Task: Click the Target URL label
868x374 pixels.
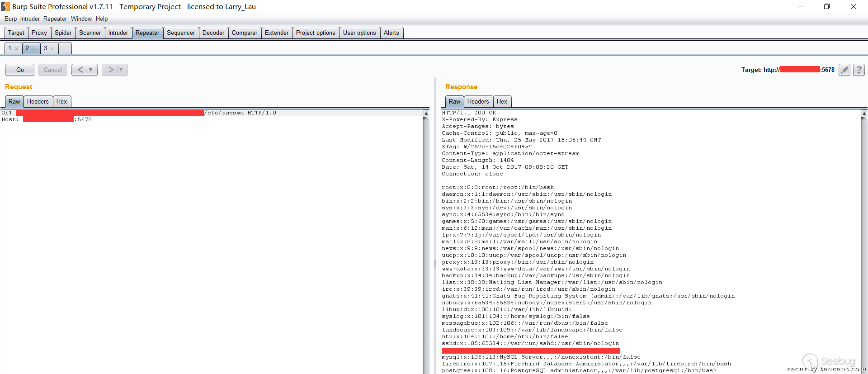Action: (788, 70)
